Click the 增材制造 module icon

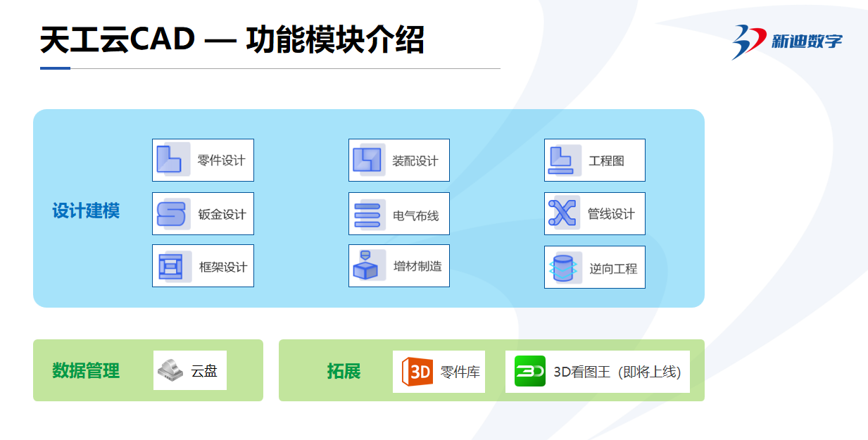pos(368,265)
